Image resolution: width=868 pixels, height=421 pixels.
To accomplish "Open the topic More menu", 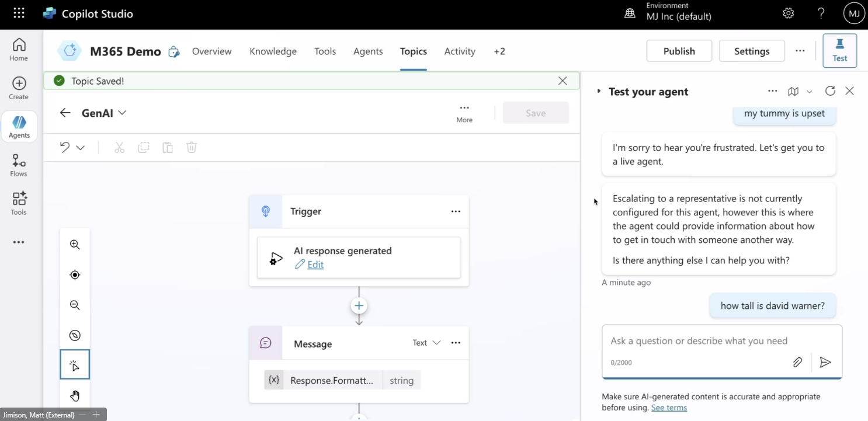I will 464,113.
